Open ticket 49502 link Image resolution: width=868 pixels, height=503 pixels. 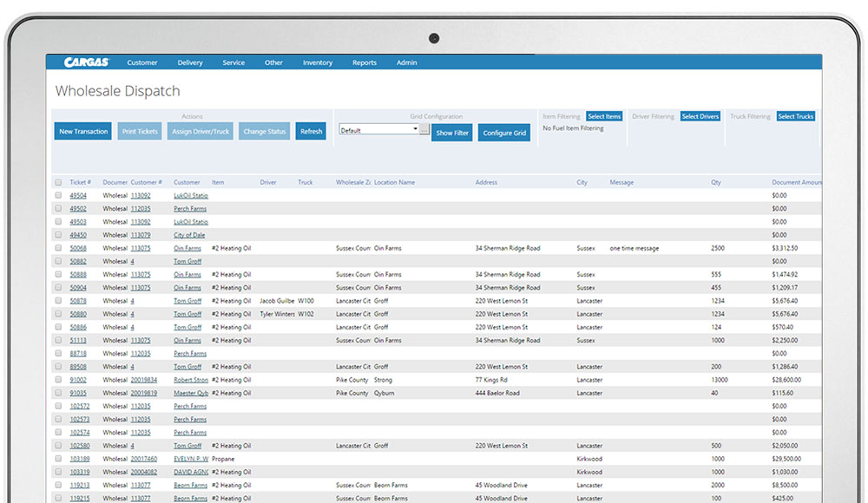78,209
